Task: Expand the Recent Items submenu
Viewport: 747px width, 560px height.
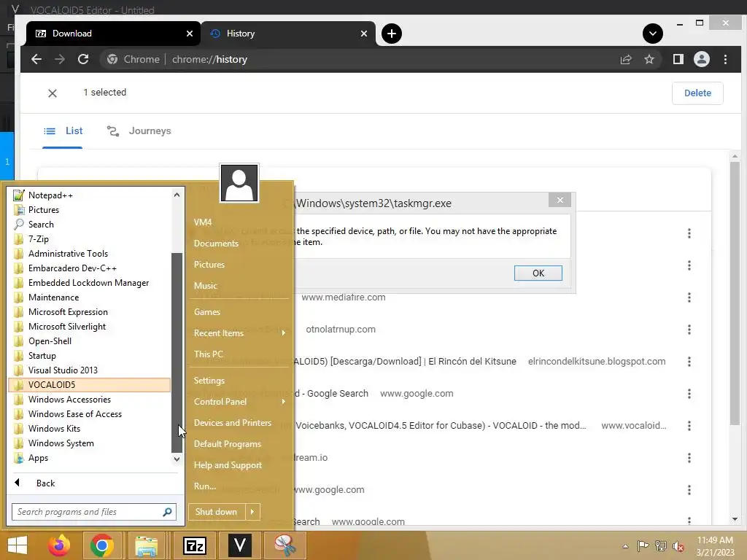Action: coord(239,332)
